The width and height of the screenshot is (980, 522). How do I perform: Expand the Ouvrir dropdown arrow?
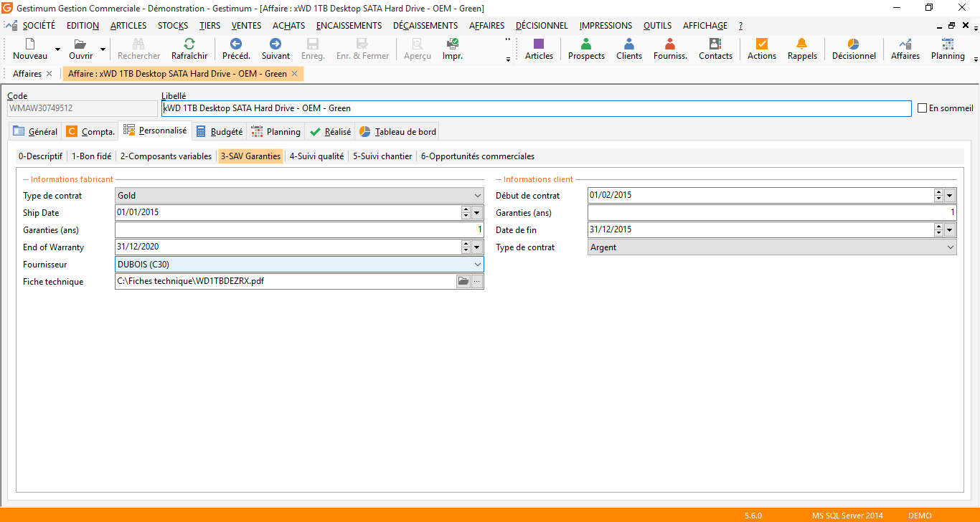point(103,49)
